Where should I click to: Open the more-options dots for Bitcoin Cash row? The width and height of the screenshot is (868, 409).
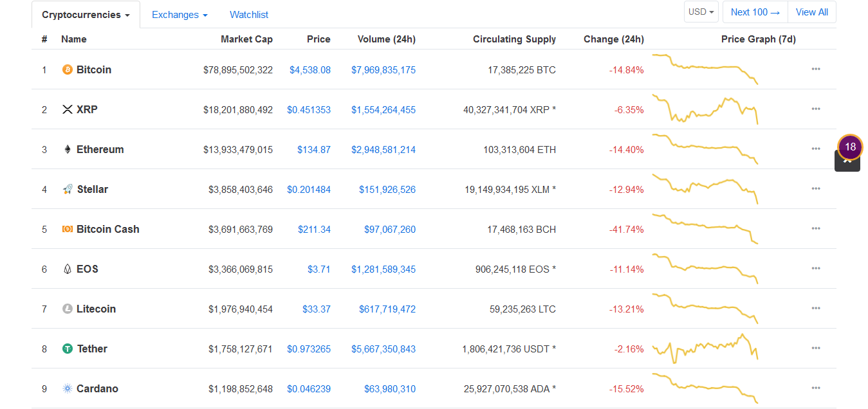point(816,228)
